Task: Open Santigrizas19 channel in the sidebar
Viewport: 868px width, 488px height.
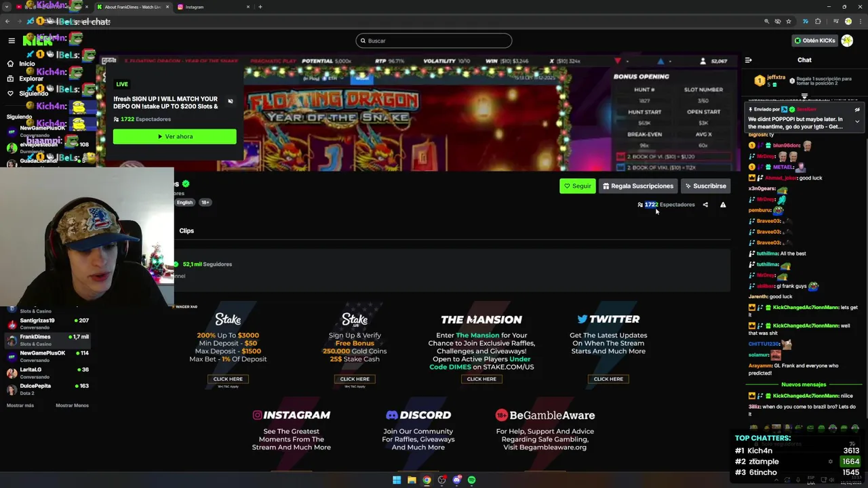Action: coord(47,323)
